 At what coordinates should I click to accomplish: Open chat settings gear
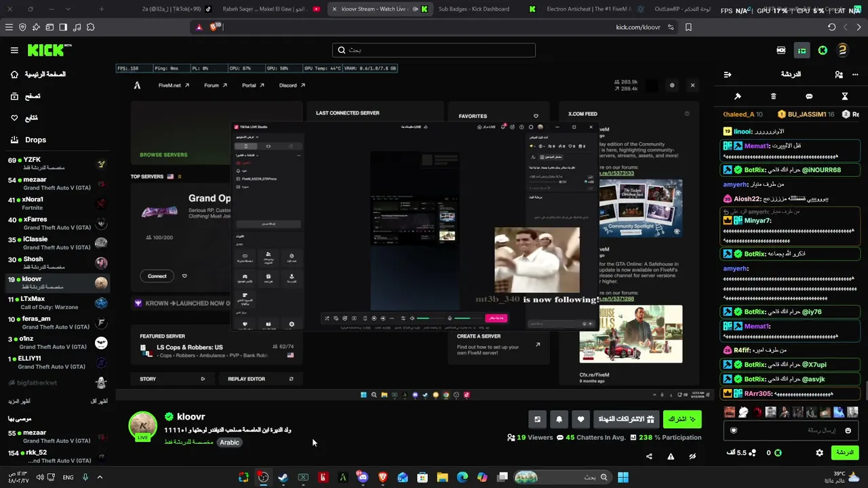tap(819, 453)
